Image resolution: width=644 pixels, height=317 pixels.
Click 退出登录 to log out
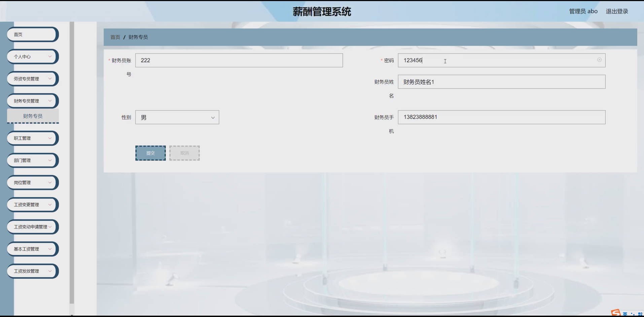pyautogui.click(x=617, y=11)
